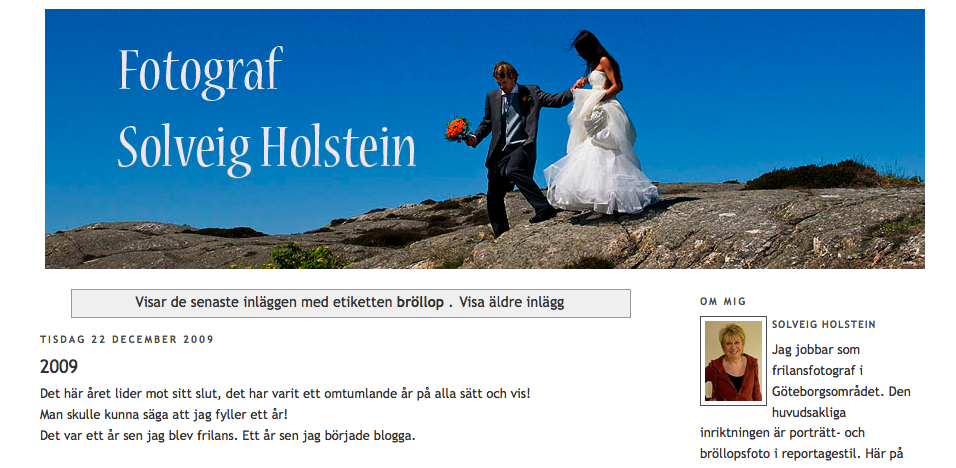Click the word "Fotograf" in the banner
The width and height of the screenshot is (956, 468).
(x=201, y=72)
